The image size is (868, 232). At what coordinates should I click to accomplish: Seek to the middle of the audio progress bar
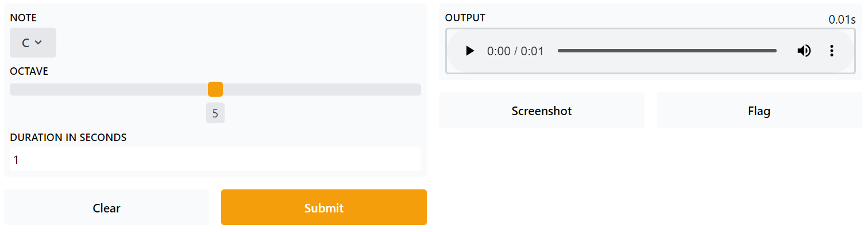click(667, 51)
